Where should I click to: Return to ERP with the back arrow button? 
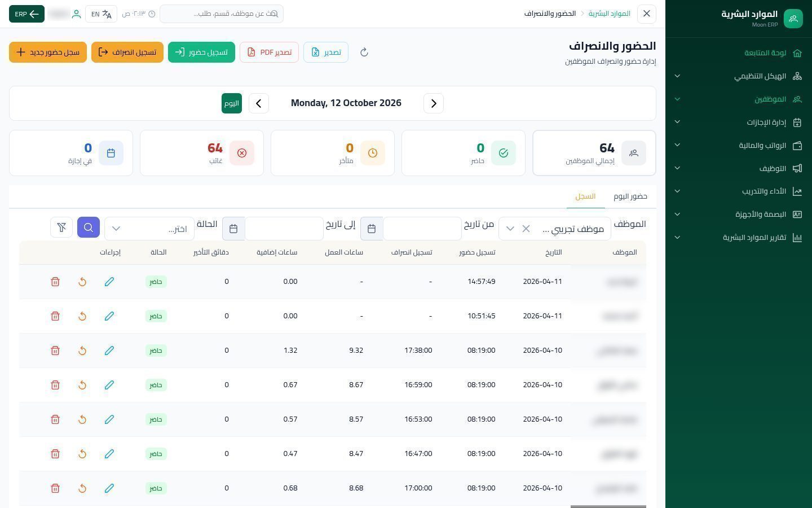tap(27, 14)
